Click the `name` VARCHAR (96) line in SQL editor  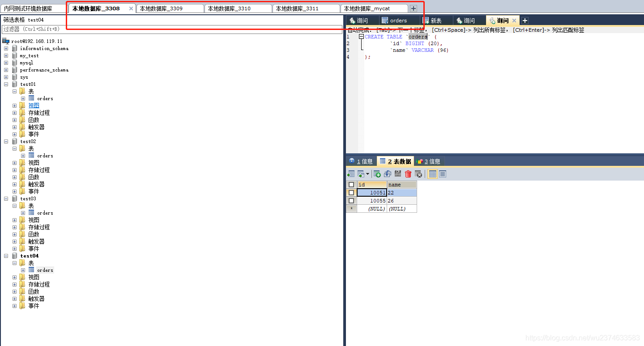click(x=420, y=50)
